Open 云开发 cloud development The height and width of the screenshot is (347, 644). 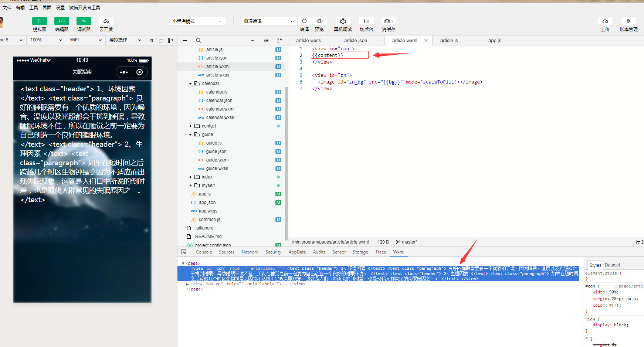point(106,21)
